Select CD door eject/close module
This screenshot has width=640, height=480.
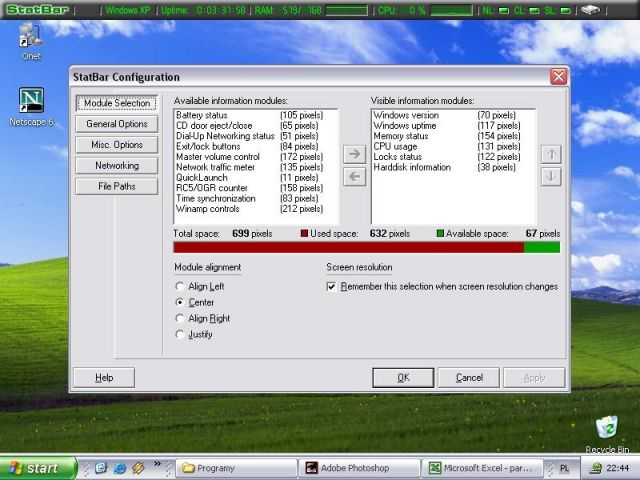point(256,126)
